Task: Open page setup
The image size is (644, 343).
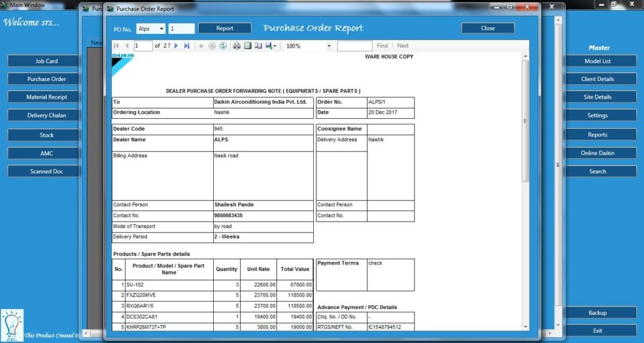Action: [258, 46]
